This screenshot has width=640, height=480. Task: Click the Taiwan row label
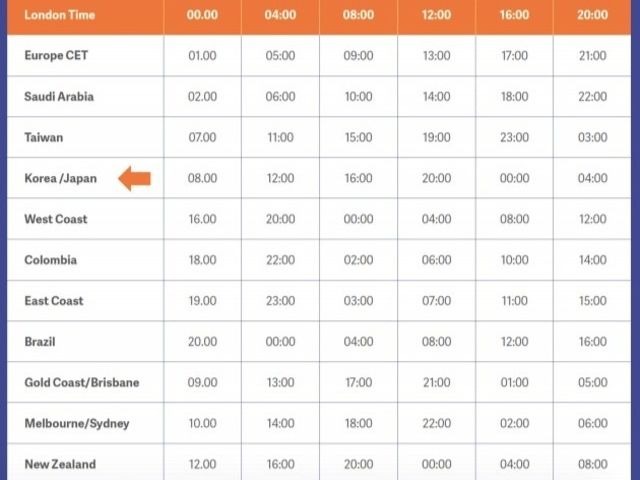(x=44, y=138)
